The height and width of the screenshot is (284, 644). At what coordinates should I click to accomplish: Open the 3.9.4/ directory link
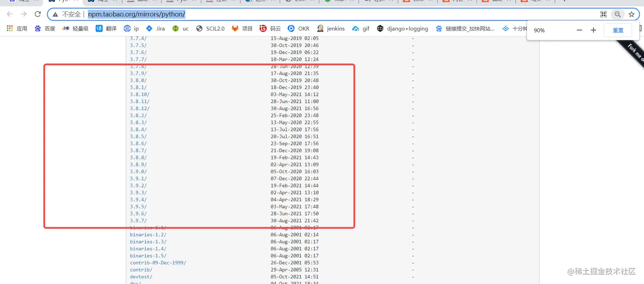pyautogui.click(x=138, y=200)
